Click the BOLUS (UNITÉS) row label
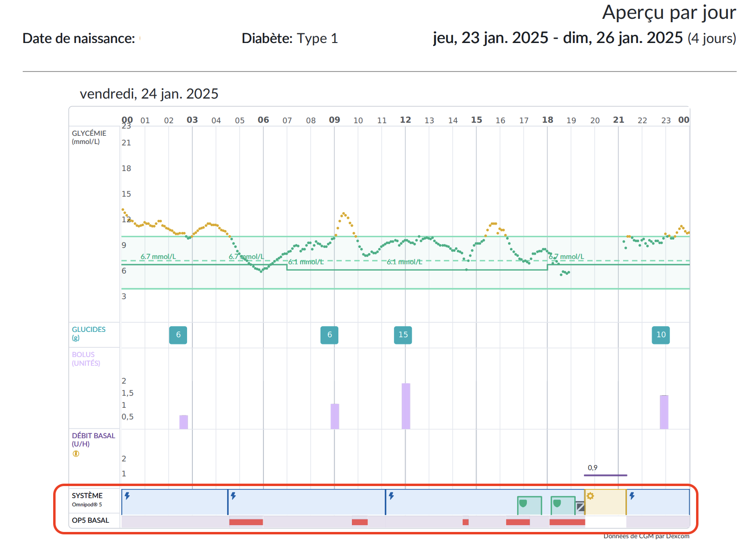 pyautogui.click(x=86, y=359)
